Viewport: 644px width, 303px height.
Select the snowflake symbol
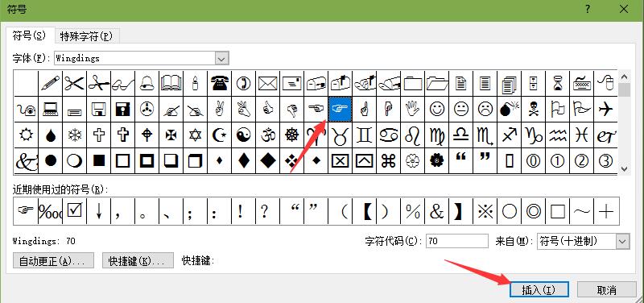coord(74,135)
